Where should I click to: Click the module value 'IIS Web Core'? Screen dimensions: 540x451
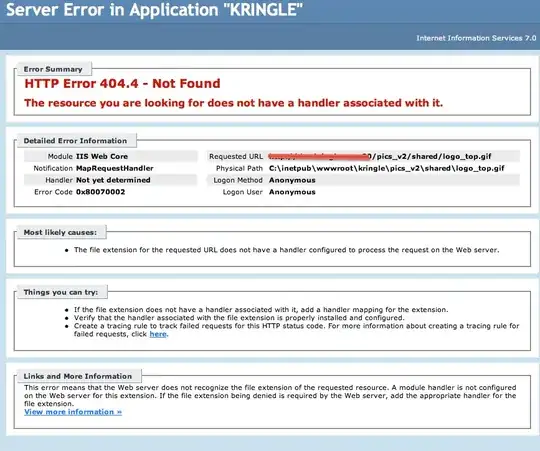pos(102,156)
